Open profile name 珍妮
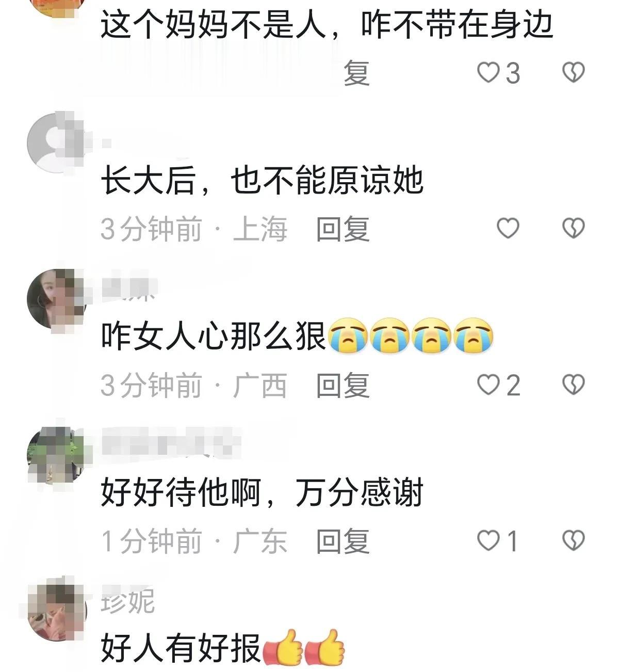This screenshot has width=619, height=672. [x=127, y=601]
